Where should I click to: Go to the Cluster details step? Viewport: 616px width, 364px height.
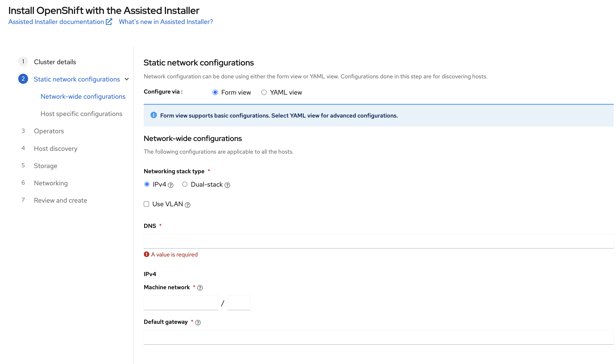tap(55, 62)
